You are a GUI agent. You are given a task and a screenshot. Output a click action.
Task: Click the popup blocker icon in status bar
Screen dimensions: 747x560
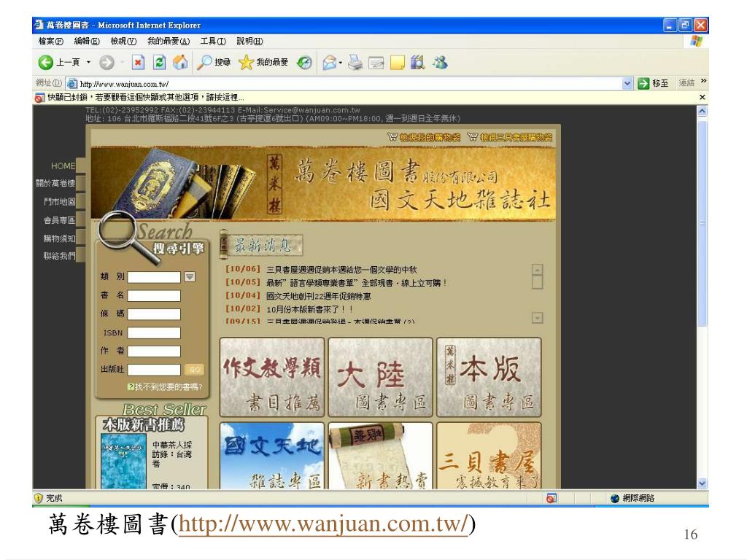coord(551,498)
